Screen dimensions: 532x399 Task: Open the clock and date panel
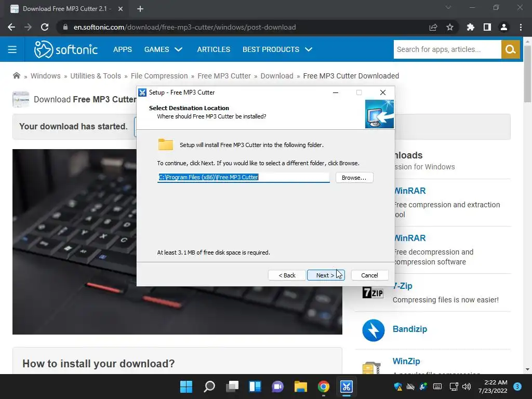(x=493, y=387)
